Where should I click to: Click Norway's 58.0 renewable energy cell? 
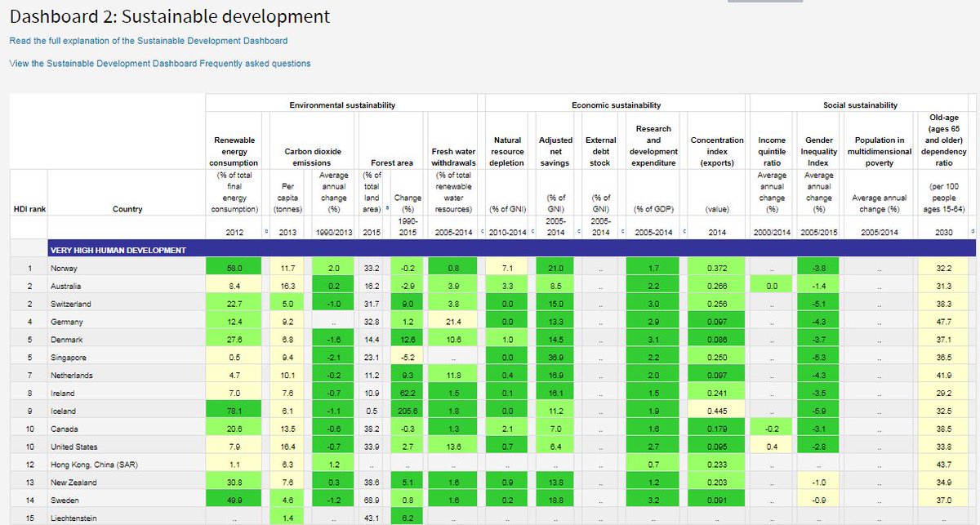234,268
